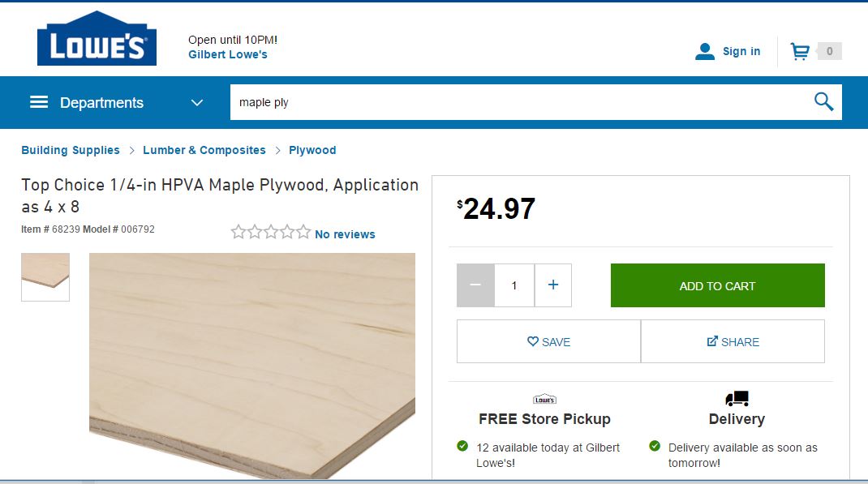Select the delivery truck icon
Image resolution: width=868 pixels, height=484 pixels.
[736, 398]
